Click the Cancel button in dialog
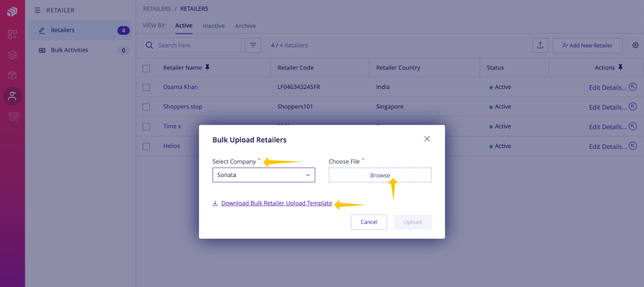The image size is (644, 287). (x=369, y=222)
